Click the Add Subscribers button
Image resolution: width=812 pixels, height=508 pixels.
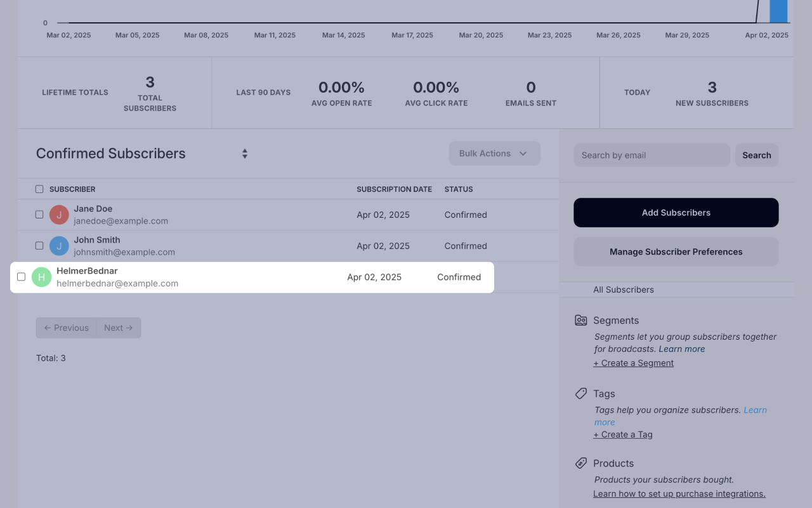pyautogui.click(x=676, y=212)
